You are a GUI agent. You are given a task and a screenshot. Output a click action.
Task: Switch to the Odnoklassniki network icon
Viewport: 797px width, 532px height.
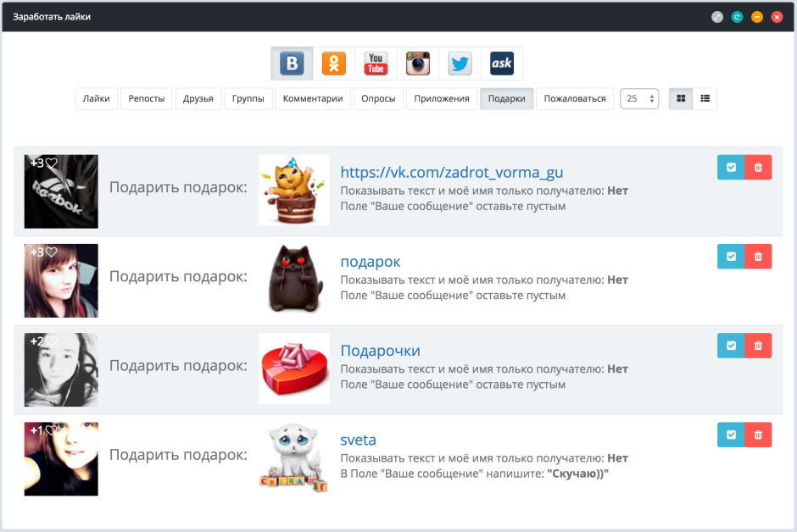[x=334, y=64]
